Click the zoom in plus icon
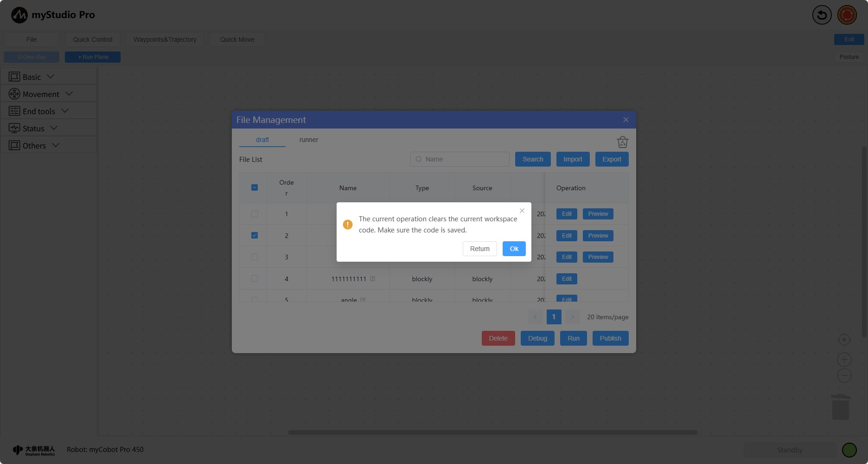Viewport: 868px width, 464px height. click(x=844, y=360)
